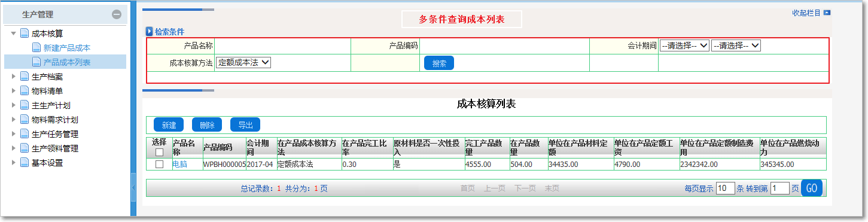Click the 2342342.00 manufacturing cost cell
Image resolution: width=868 pixels, height=222 pixels.
(x=719, y=164)
